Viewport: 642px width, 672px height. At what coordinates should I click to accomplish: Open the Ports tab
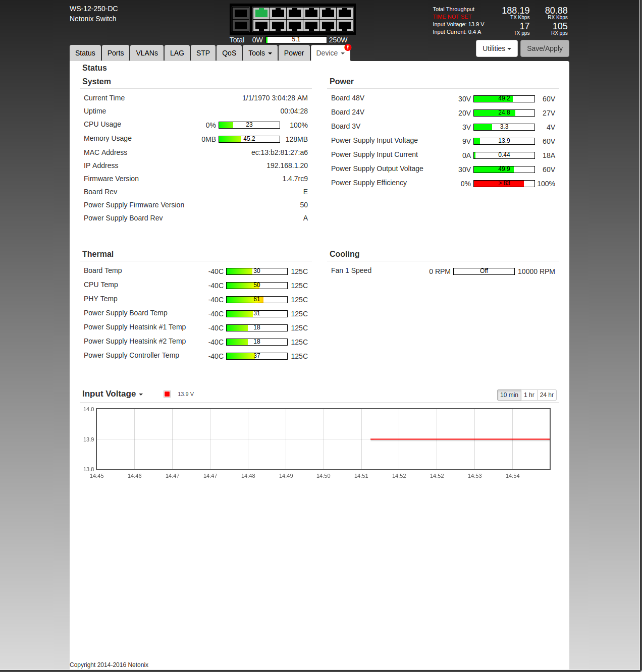point(116,53)
